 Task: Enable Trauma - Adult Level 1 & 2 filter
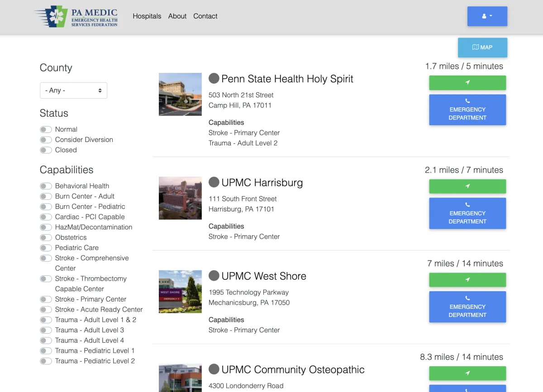[46, 321]
